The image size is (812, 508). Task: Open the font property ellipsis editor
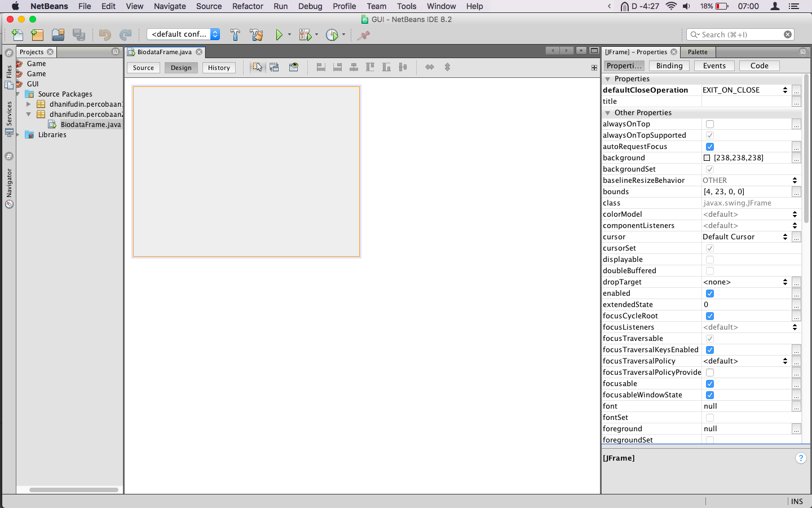point(796,406)
